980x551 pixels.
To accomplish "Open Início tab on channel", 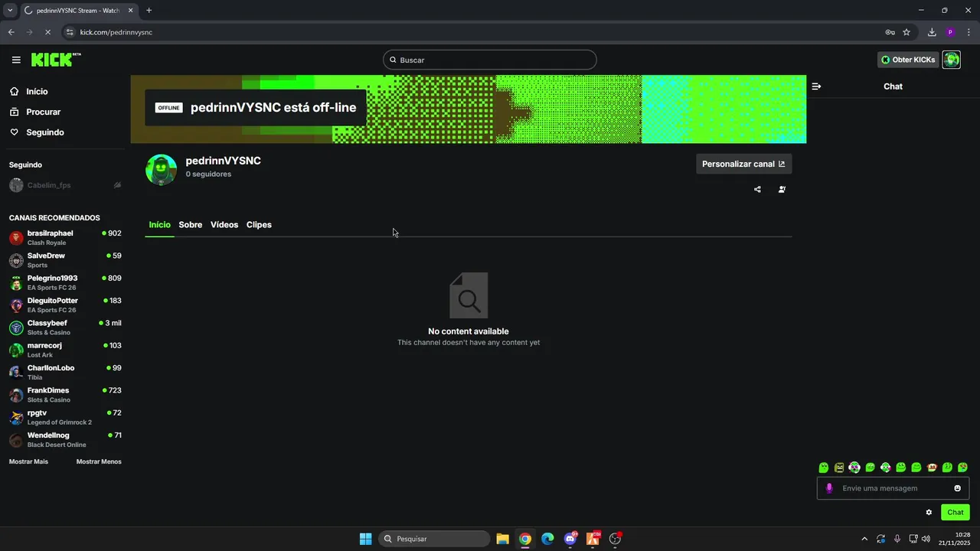I will tap(159, 225).
